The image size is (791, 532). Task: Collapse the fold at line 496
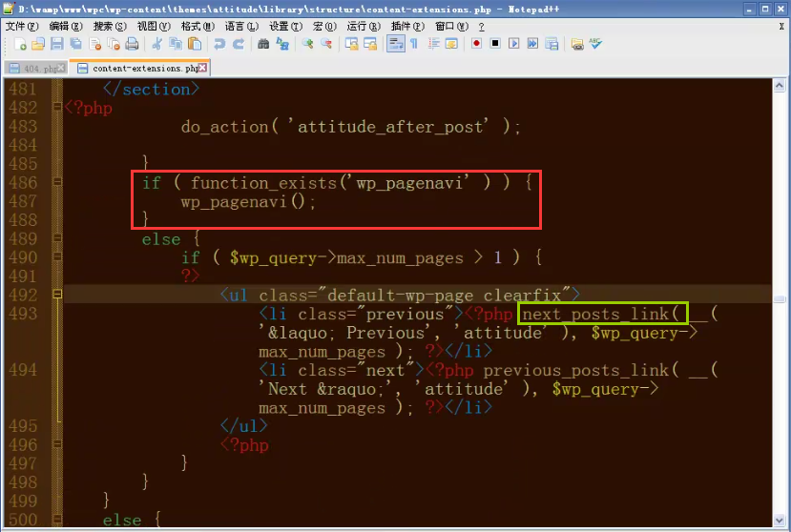[57, 443]
